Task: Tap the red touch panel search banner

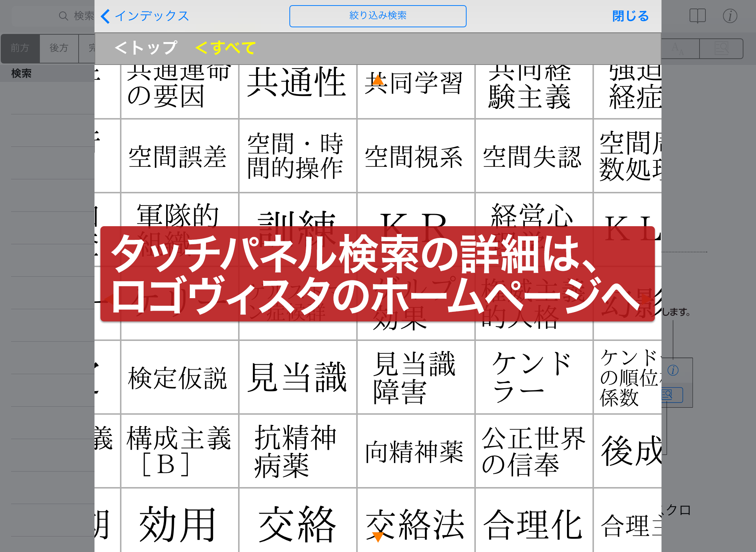Action: tap(377, 274)
